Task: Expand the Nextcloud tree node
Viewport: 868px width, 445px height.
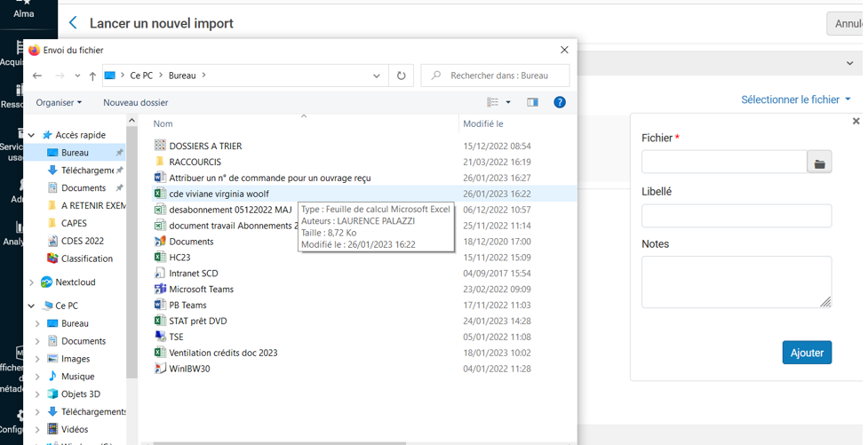Action: point(32,282)
